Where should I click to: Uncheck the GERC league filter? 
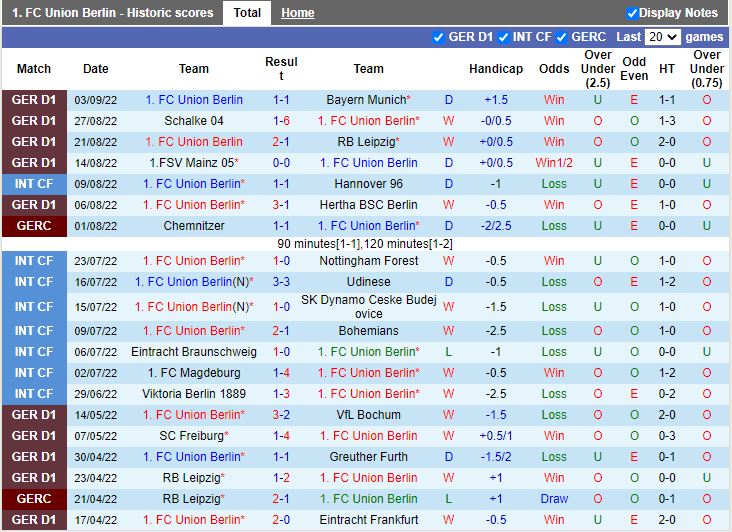[562, 37]
